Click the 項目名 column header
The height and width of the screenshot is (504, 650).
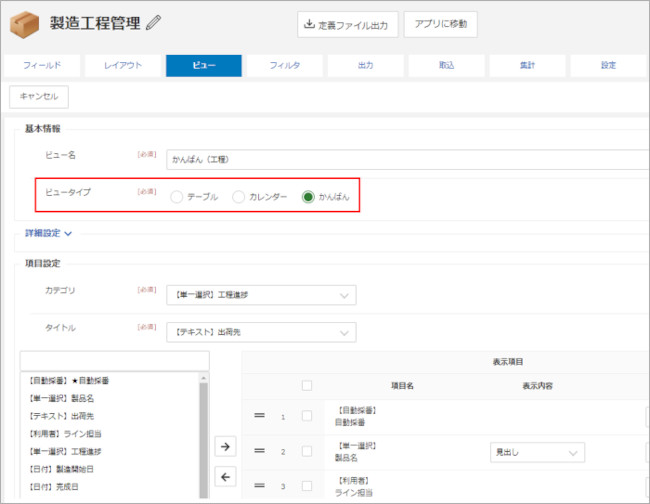pyautogui.click(x=403, y=386)
